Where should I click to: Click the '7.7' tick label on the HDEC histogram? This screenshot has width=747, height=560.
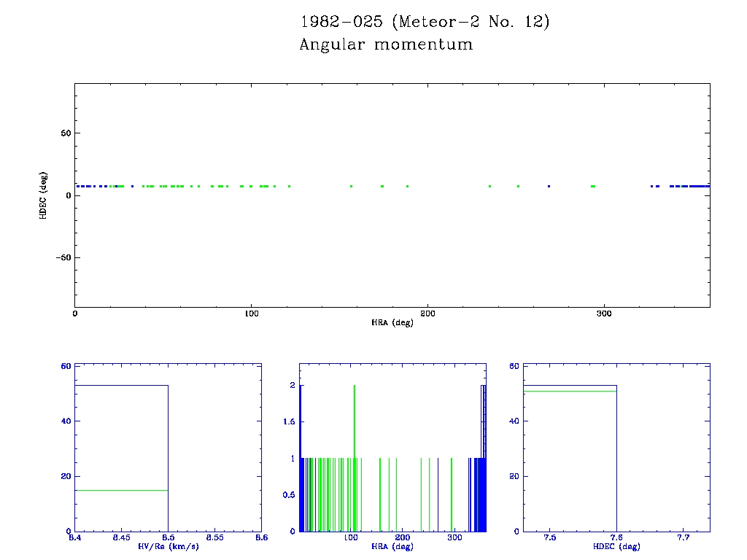tap(684, 538)
